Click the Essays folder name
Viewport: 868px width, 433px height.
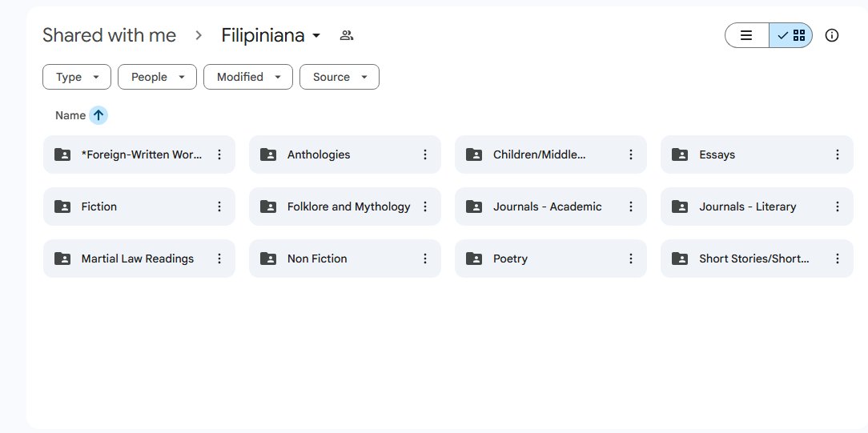(x=717, y=154)
